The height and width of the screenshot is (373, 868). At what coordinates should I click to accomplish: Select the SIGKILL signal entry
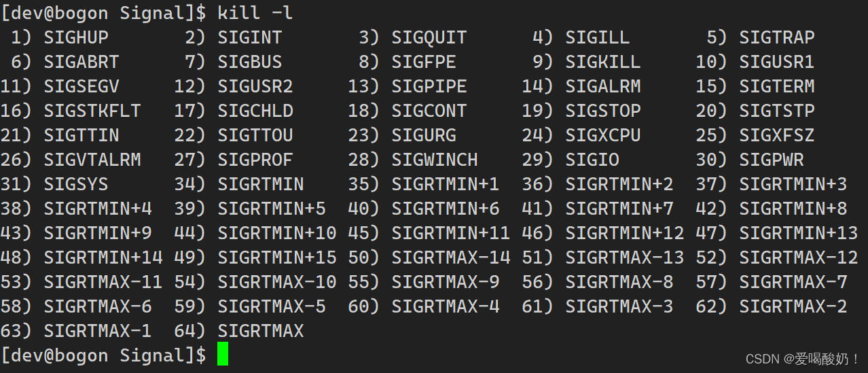pyautogui.click(x=603, y=62)
